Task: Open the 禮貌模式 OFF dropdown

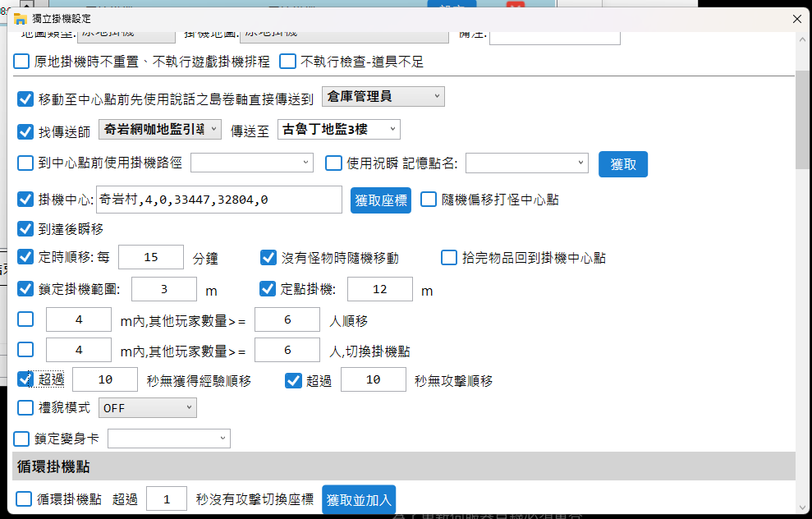Action: [x=147, y=407]
